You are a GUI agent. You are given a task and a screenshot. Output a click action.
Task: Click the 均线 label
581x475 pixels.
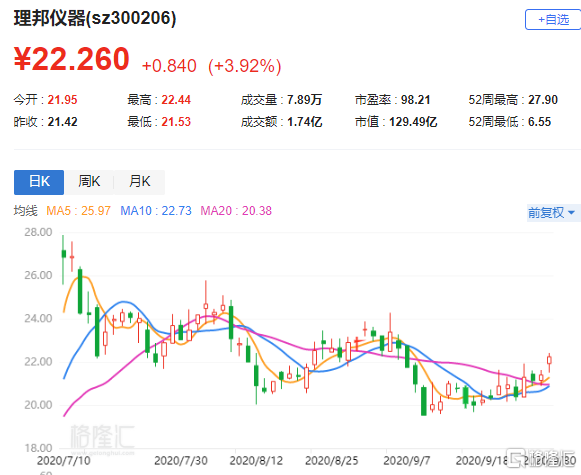tap(26, 211)
